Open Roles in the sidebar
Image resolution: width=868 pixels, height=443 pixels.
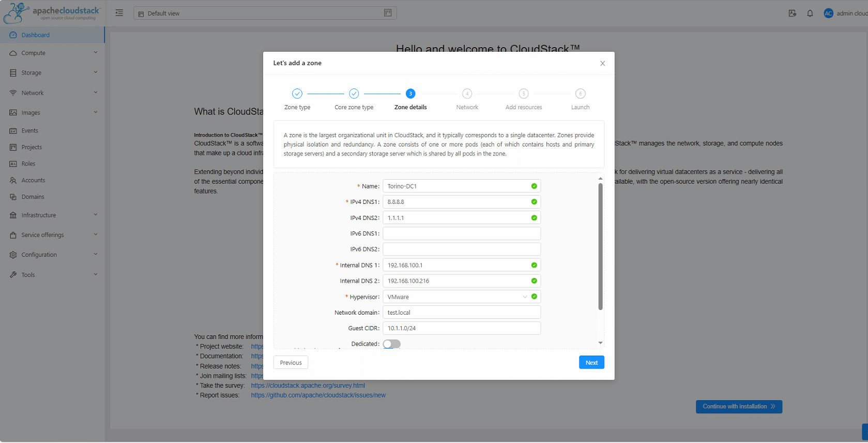[x=52, y=164]
